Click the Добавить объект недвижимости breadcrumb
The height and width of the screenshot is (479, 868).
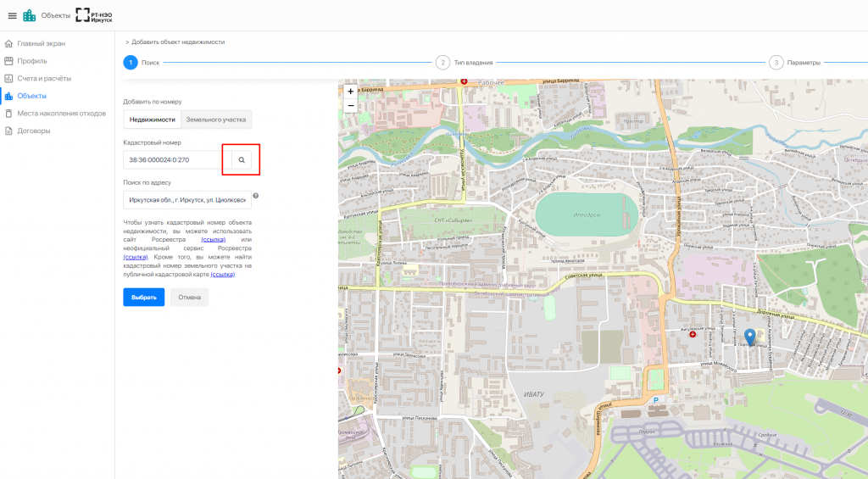point(178,42)
